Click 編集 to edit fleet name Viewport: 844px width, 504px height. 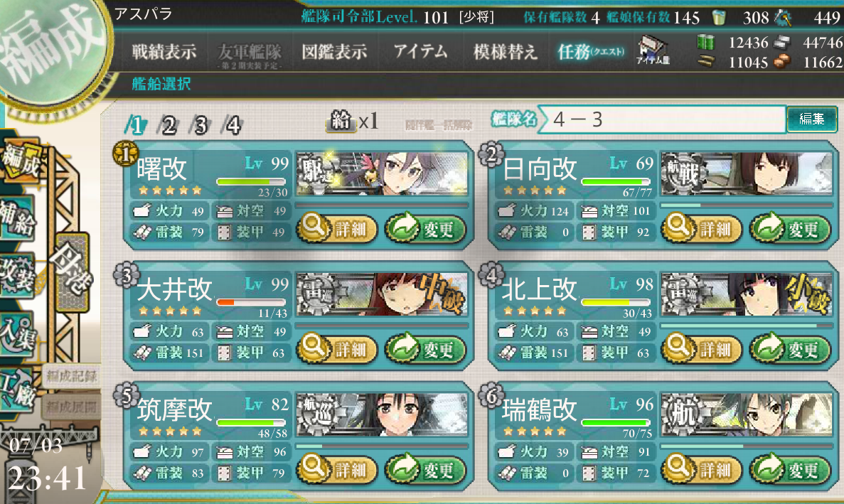812,119
